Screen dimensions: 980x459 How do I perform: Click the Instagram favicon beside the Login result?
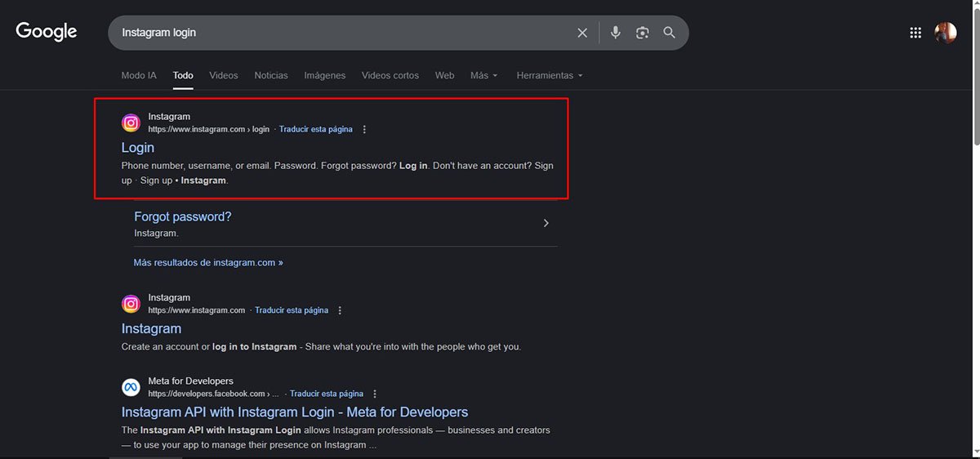[x=131, y=123]
